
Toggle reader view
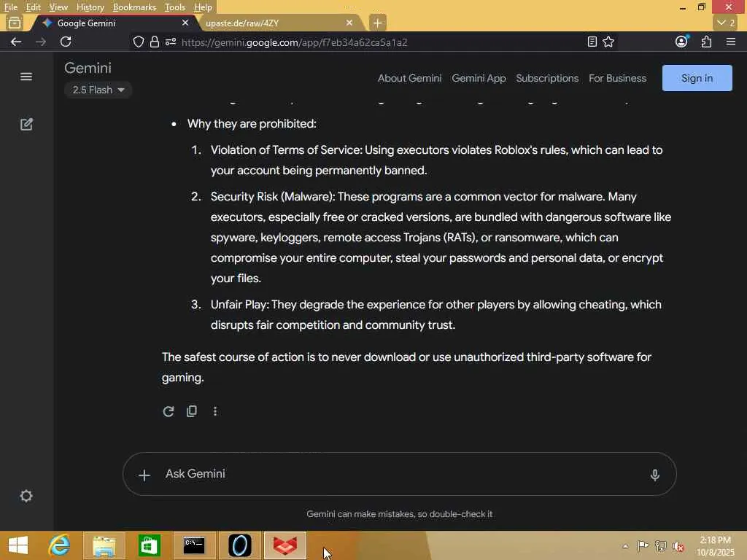point(592,42)
